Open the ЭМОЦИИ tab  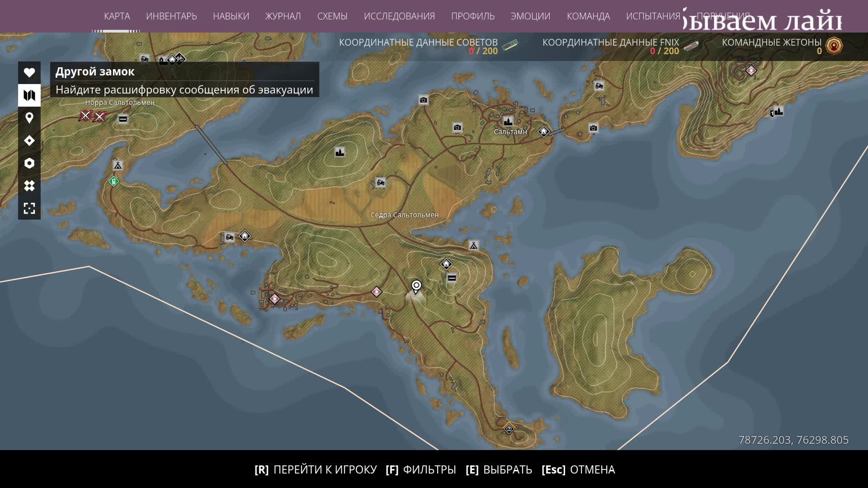[530, 16]
